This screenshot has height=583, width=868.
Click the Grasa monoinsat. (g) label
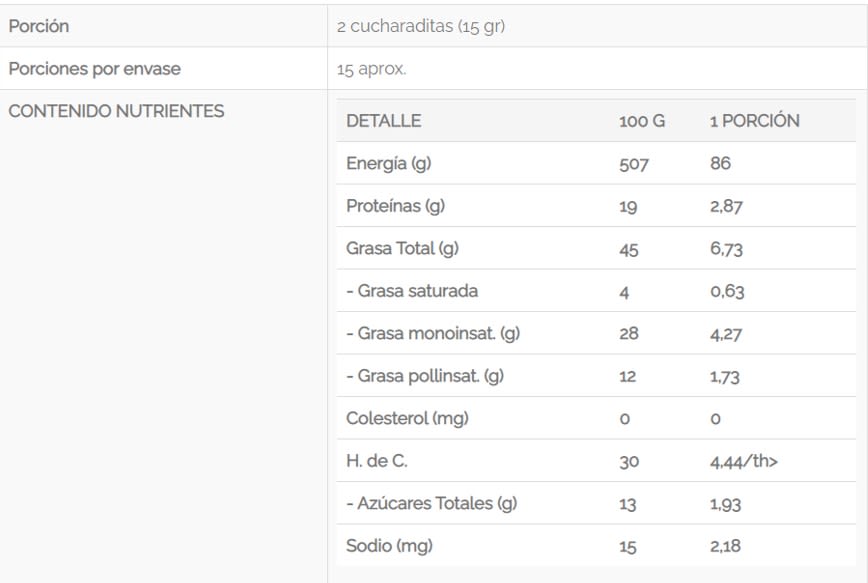pos(433,334)
